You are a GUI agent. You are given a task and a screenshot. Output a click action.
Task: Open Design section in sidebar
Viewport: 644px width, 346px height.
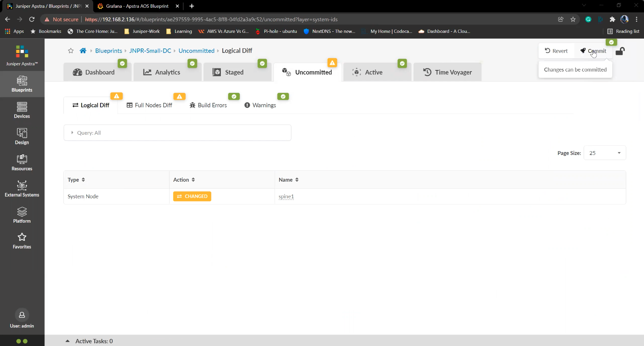(x=22, y=136)
